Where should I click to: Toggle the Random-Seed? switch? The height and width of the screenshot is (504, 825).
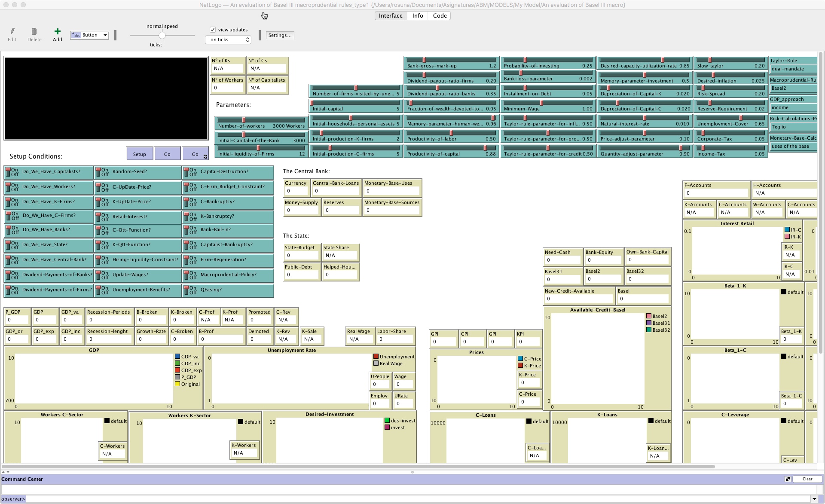coord(99,172)
